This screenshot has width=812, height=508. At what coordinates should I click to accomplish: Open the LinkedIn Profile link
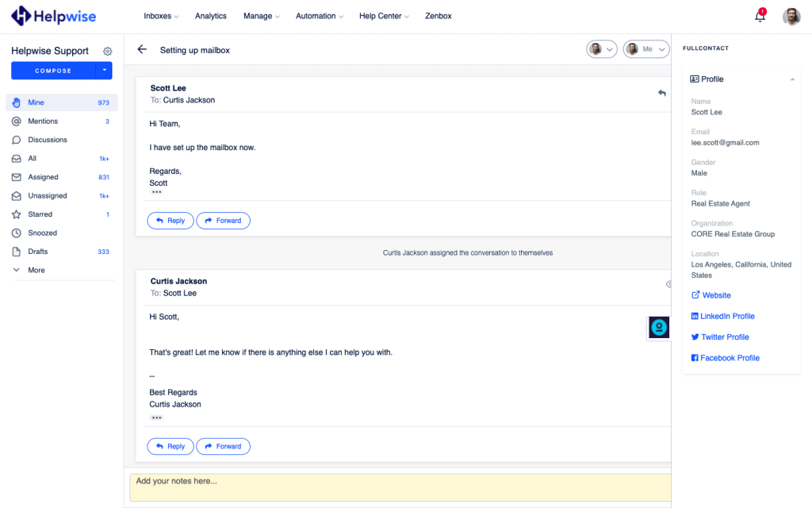[x=726, y=316]
